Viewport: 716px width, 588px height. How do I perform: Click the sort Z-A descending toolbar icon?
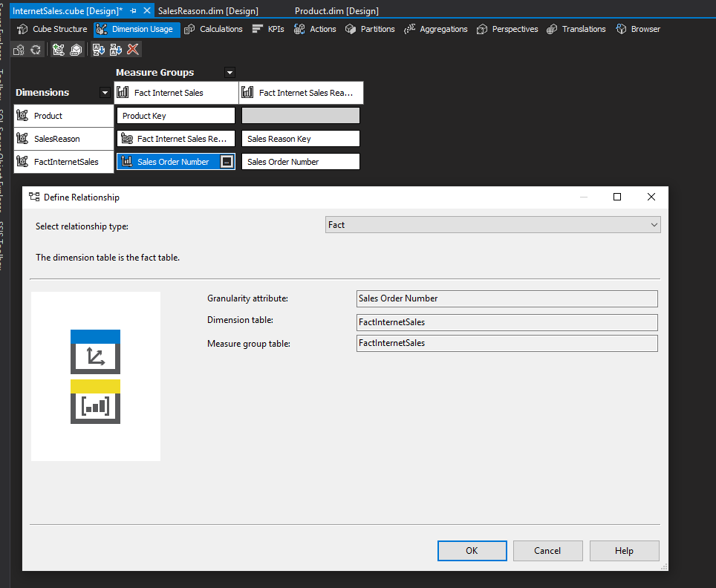(x=115, y=50)
